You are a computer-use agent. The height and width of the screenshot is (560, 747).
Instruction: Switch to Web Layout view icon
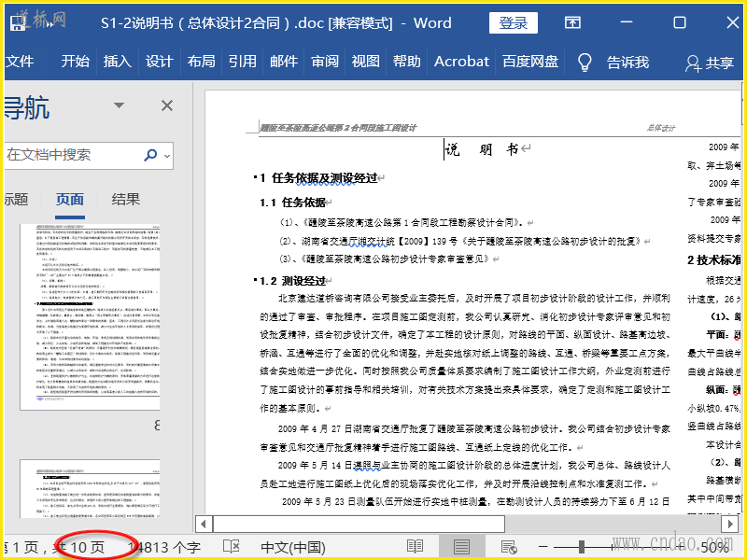[509, 547]
